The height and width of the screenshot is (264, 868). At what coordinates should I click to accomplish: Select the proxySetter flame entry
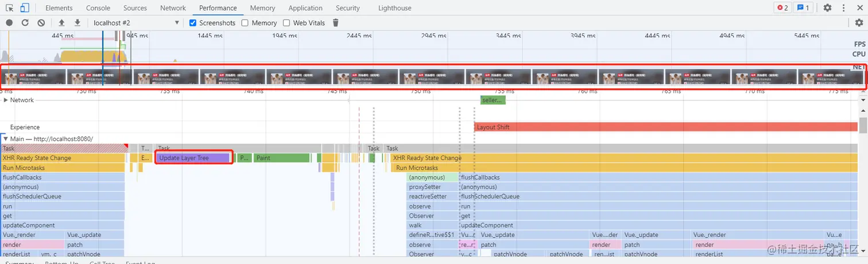[x=432, y=187]
